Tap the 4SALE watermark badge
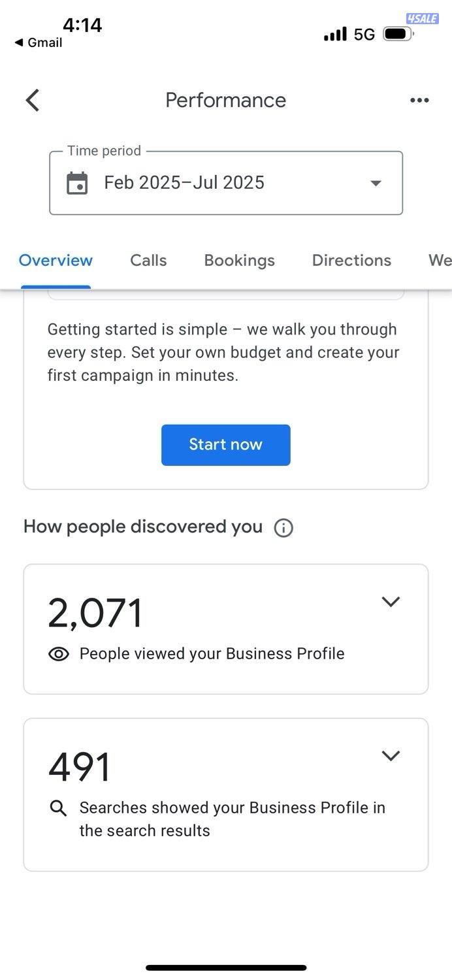The image size is (452, 980). 422,19
